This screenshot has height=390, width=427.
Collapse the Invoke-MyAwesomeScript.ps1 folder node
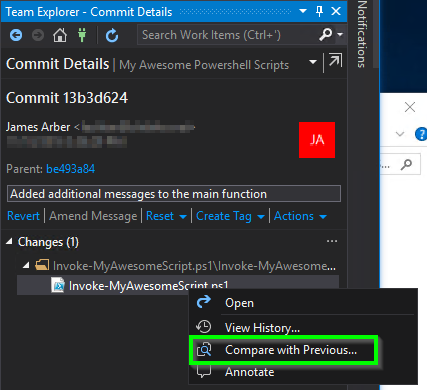(x=26, y=265)
